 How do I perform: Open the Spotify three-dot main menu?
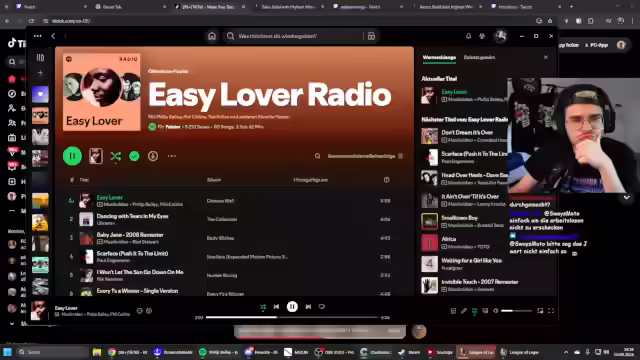click(x=38, y=36)
